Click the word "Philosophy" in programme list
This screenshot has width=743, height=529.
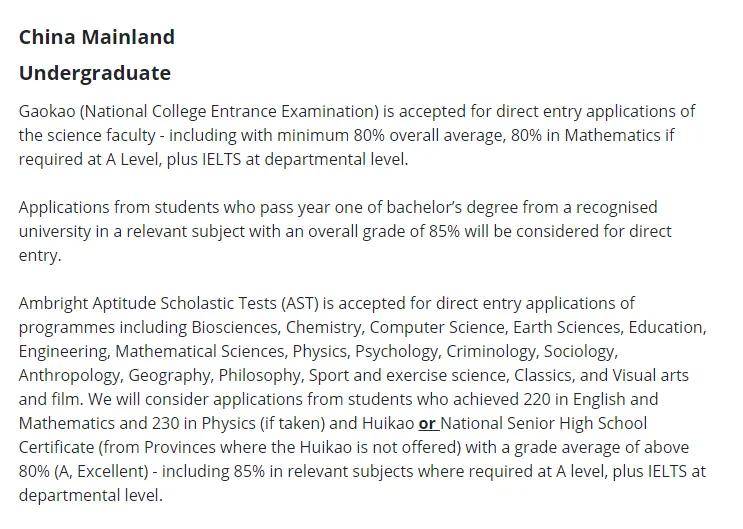[x=259, y=375]
